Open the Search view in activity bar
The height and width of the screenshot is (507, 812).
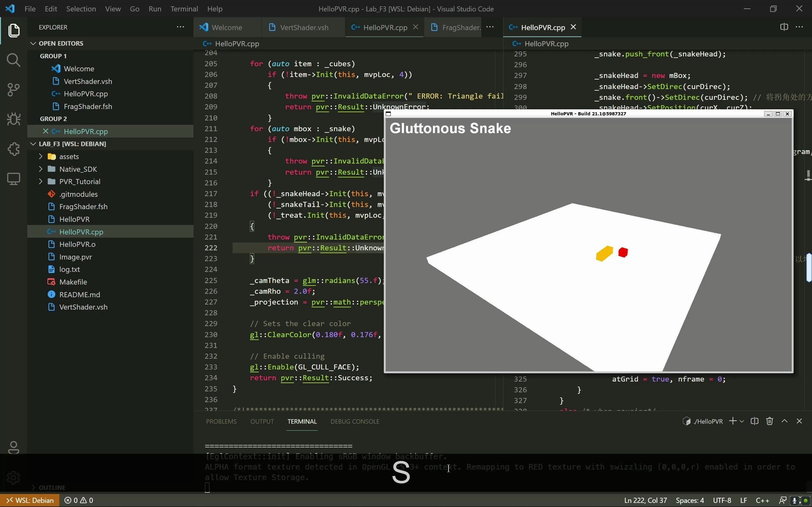pyautogui.click(x=13, y=60)
